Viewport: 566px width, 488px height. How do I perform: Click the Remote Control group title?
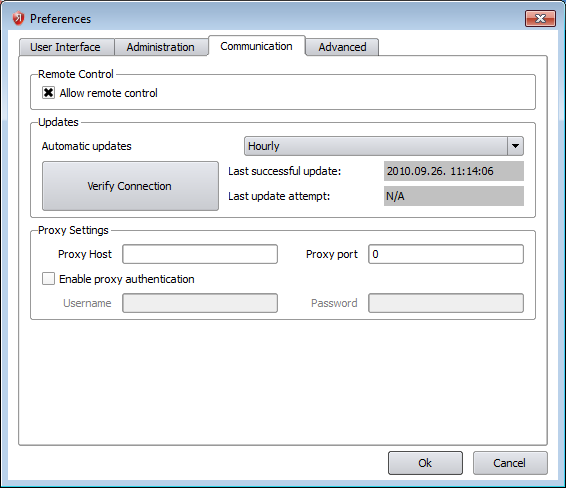76,74
